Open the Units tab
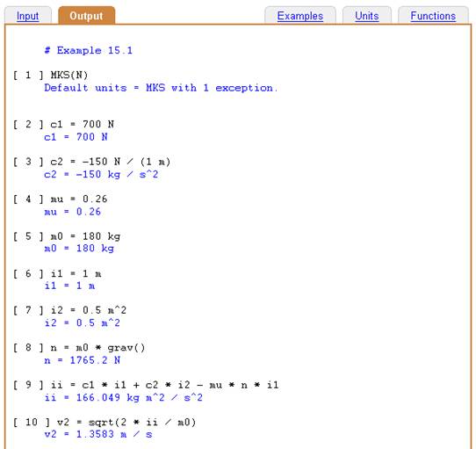 tap(367, 16)
